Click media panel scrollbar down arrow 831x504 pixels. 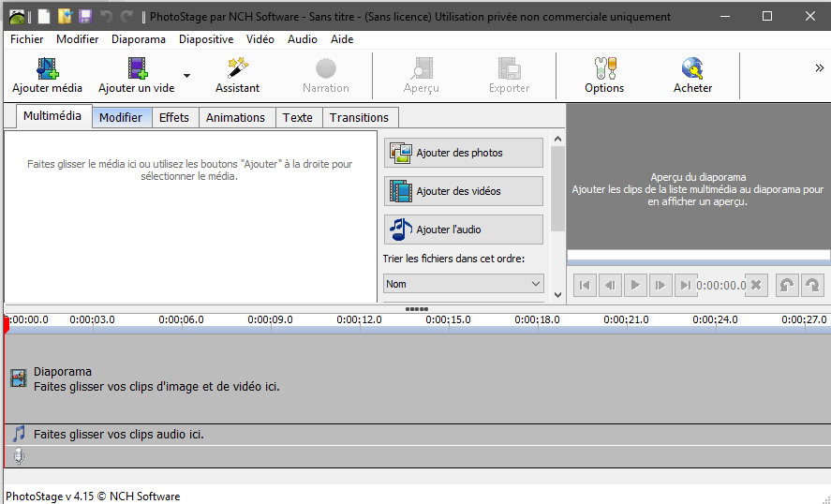tap(557, 295)
